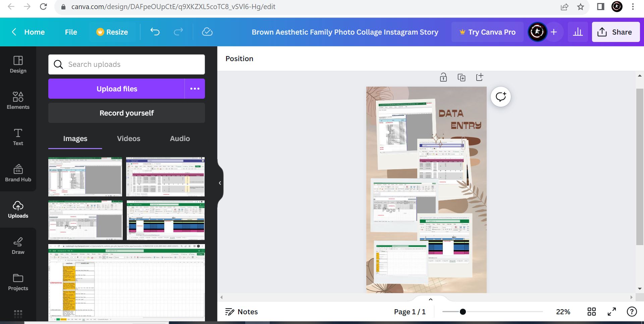644x324 pixels.
Task: Collapse the side panel
Action: tap(220, 183)
